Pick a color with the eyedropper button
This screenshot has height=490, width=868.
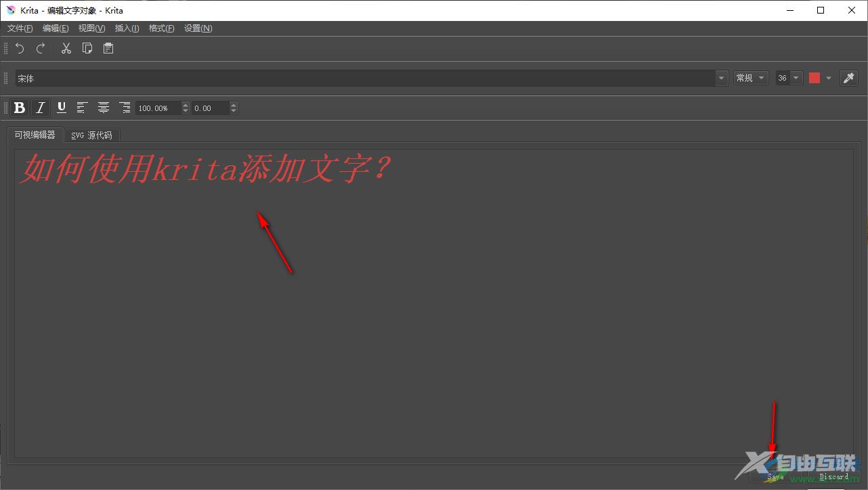849,78
